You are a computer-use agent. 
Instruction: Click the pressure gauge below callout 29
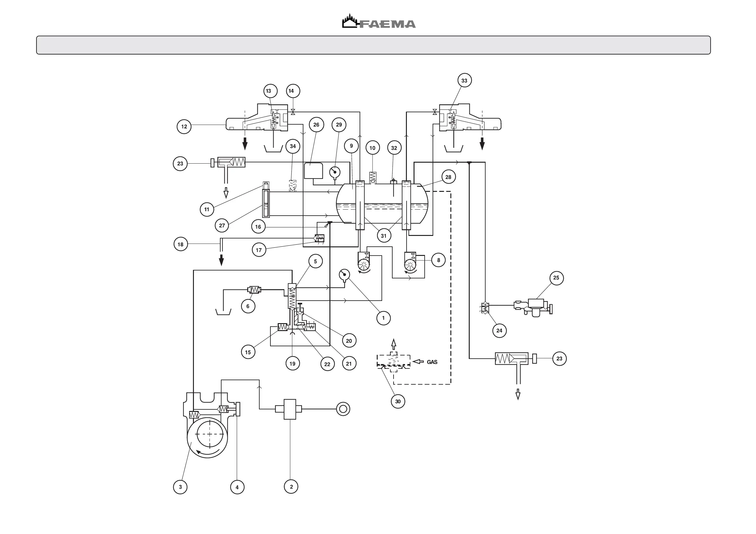(x=335, y=172)
